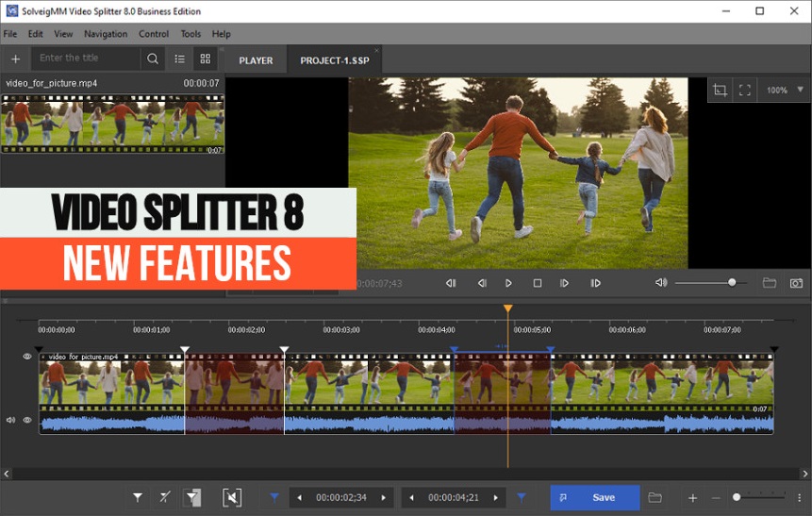The width and height of the screenshot is (812, 516).
Task: Take a snapshot with the camera icon
Action: click(796, 283)
